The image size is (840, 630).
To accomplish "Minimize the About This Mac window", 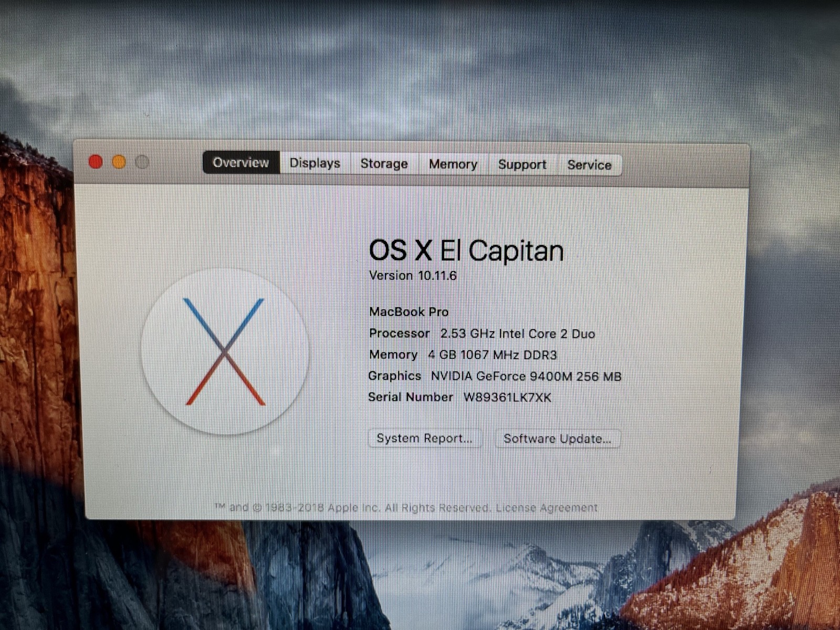I will [x=119, y=162].
